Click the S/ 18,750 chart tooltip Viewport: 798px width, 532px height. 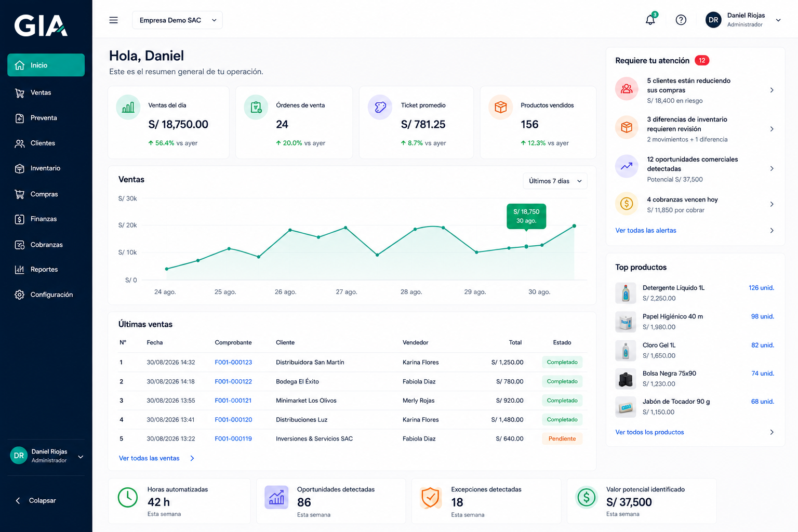click(526, 216)
